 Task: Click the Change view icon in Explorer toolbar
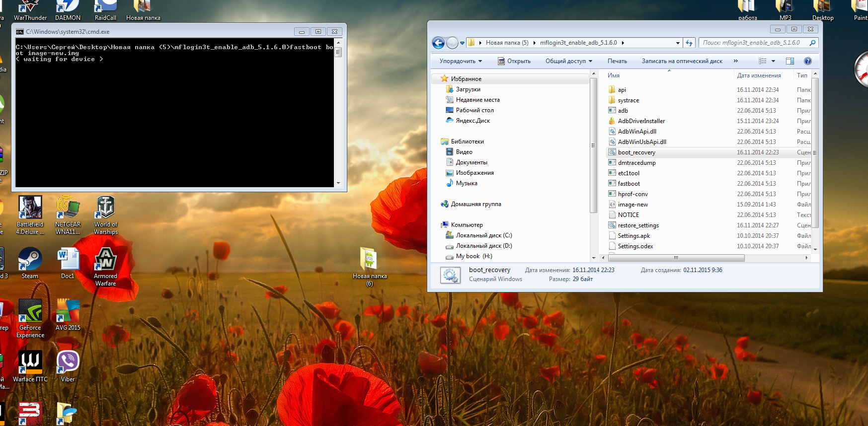pos(763,61)
